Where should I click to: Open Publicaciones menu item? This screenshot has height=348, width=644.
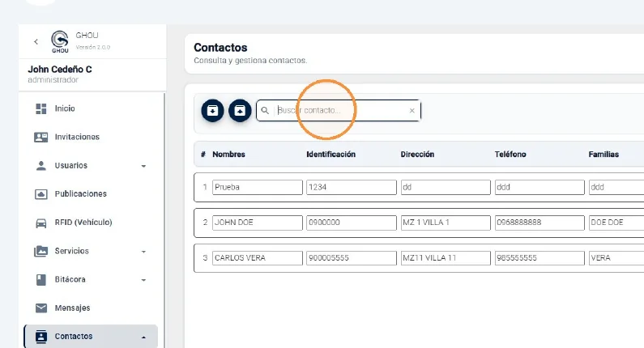(x=81, y=193)
